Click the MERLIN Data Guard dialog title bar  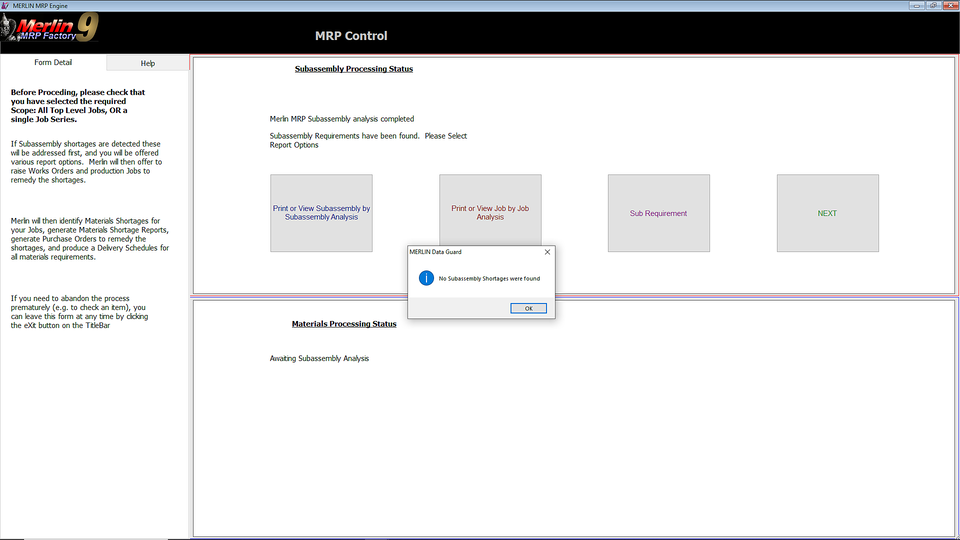pyautogui.click(x=470, y=252)
